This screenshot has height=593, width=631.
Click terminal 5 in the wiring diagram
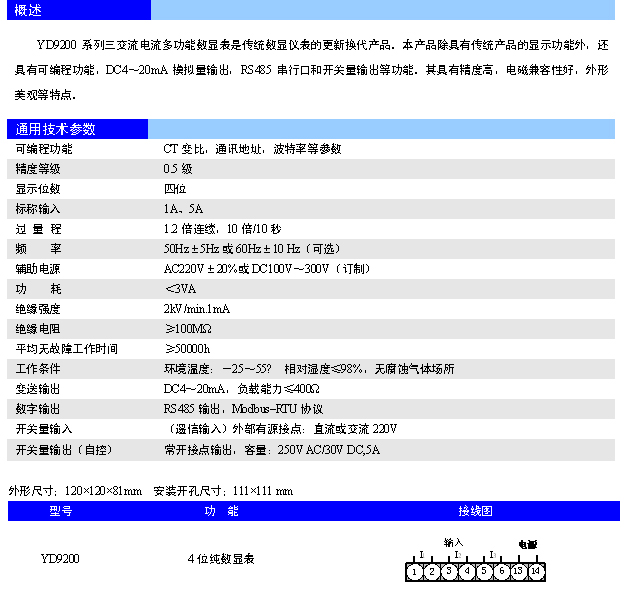(484, 571)
